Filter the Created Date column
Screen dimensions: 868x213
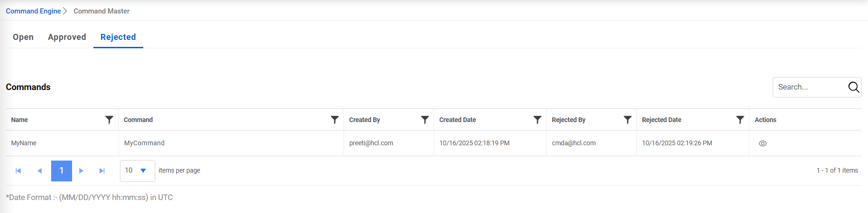click(537, 120)
